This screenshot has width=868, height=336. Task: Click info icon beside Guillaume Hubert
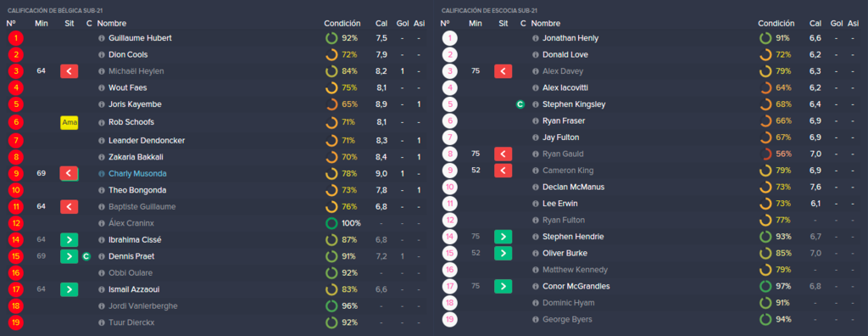(x=102, y=38)
